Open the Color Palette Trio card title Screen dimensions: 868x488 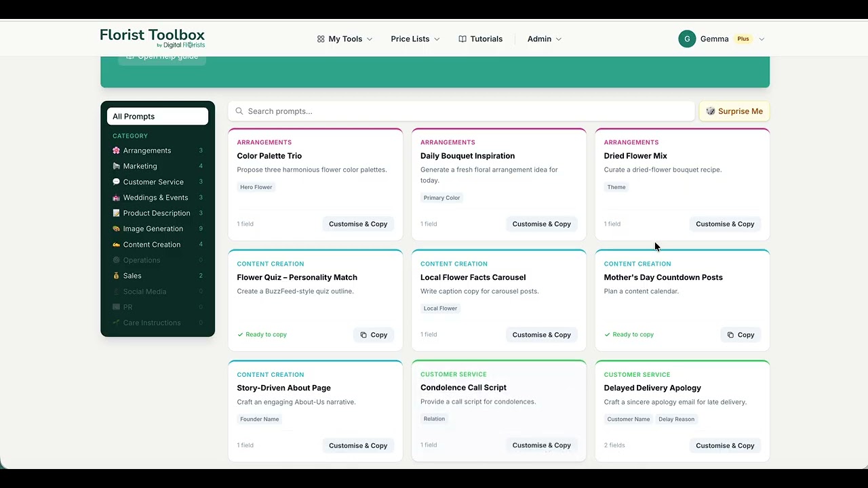[x=269, y=156]
